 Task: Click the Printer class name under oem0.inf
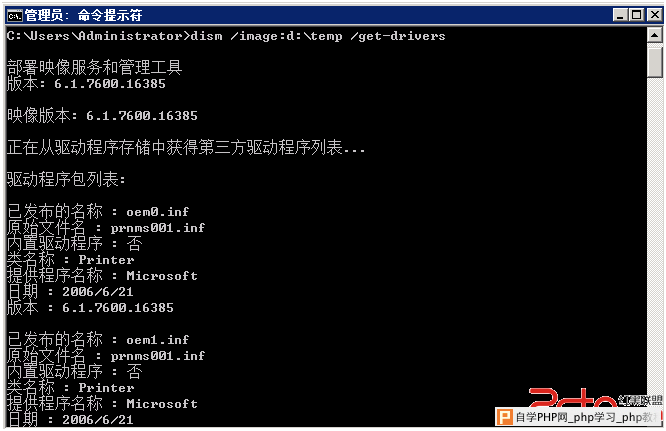106,260
